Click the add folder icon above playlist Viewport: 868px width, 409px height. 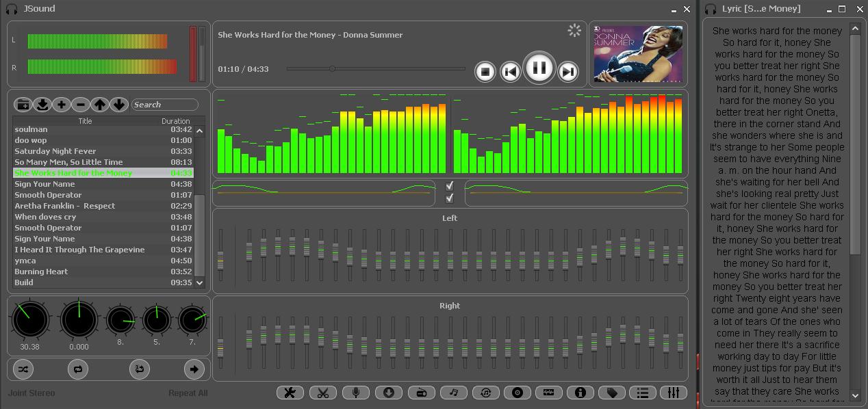click(x=23, y=105)
